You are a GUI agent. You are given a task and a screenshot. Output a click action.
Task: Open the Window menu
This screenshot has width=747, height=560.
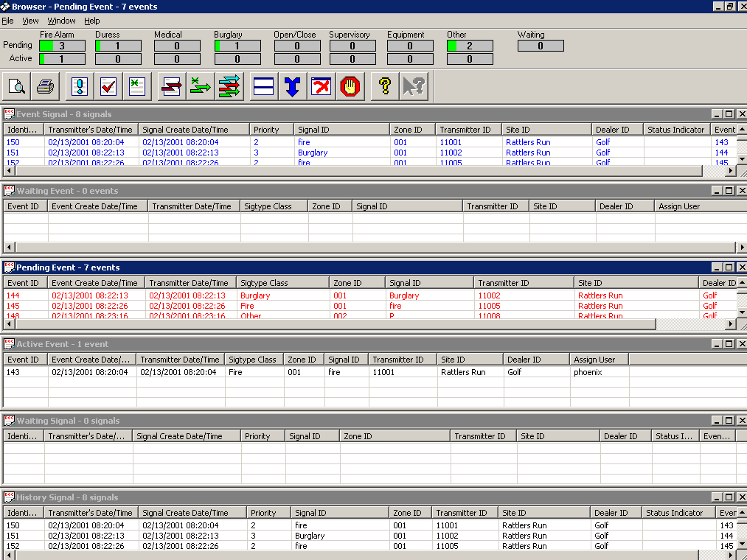tap(61, 21)
